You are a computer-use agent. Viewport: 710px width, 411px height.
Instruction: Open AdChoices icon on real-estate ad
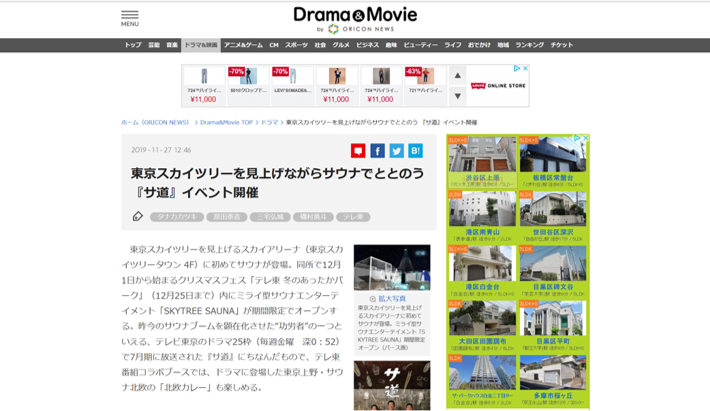[577, 138]
